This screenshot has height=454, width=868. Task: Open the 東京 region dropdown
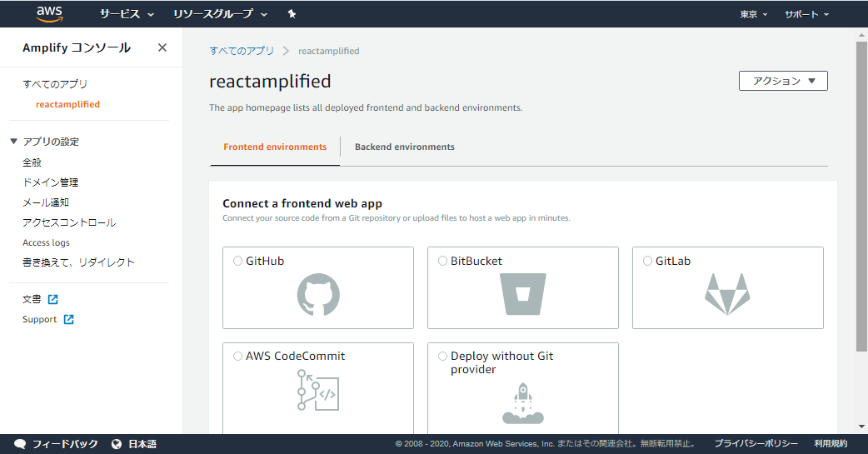click(753, 14)
